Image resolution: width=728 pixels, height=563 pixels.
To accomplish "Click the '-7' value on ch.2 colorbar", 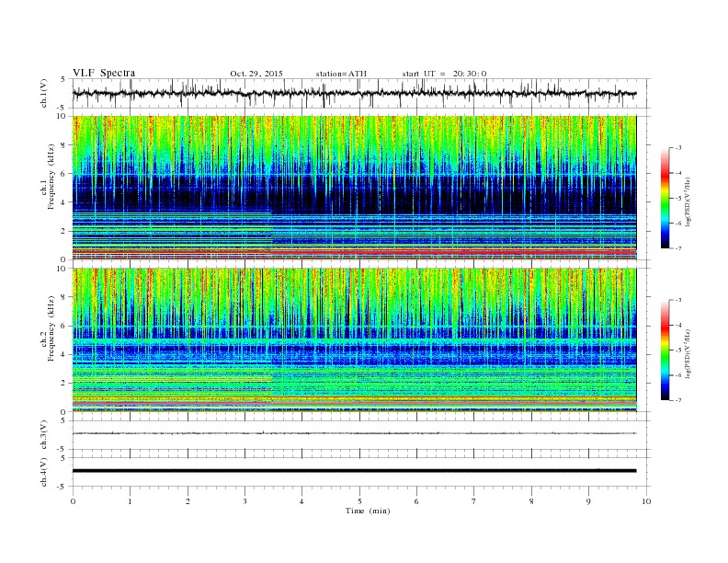I will (x=678, y=400).
